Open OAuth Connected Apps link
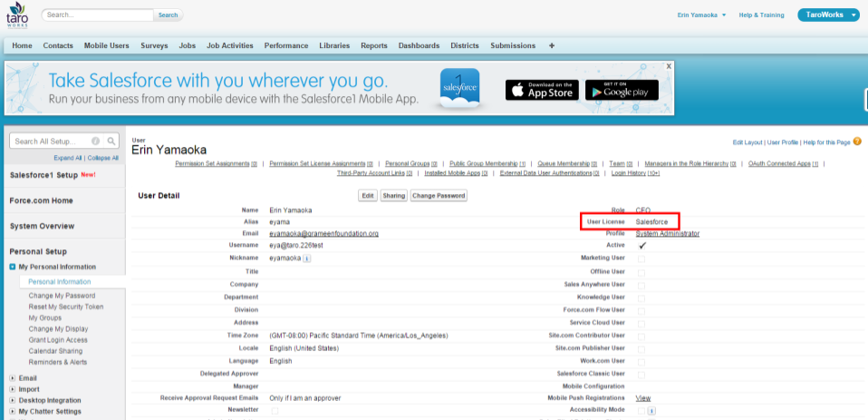The height and width of the screenshot is (420, 868). click(x=785, y=163)
